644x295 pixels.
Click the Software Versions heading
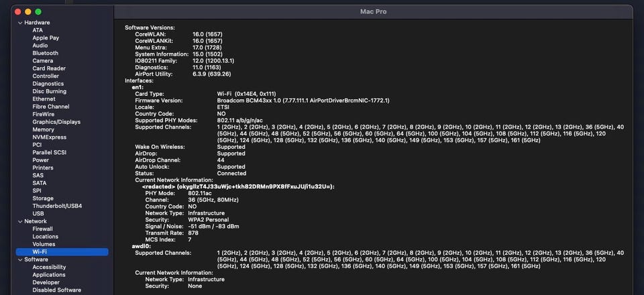click(150, 27)
